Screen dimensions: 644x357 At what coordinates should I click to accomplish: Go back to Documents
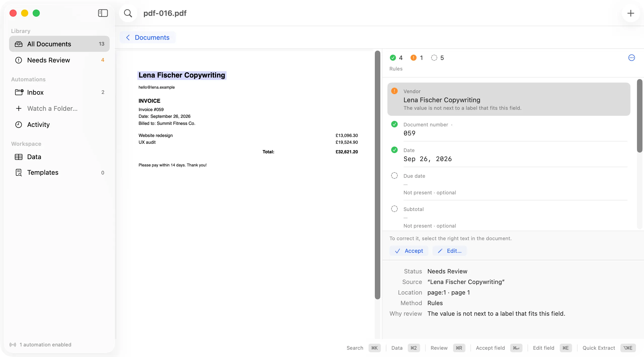(148, 37)
